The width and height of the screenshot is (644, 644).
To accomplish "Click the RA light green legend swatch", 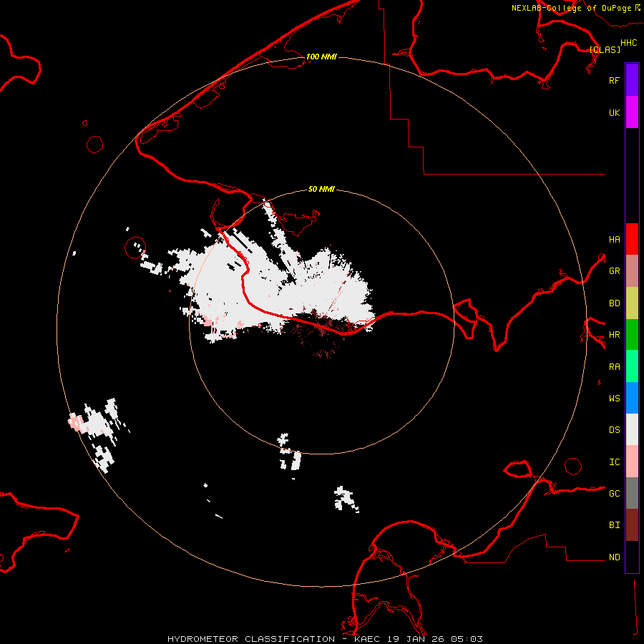I will coord(632,366).
